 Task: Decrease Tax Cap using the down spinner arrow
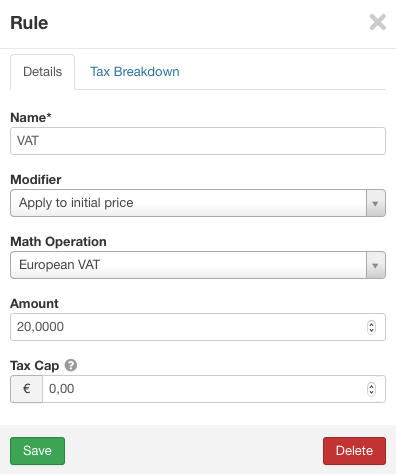click(371, 392)
